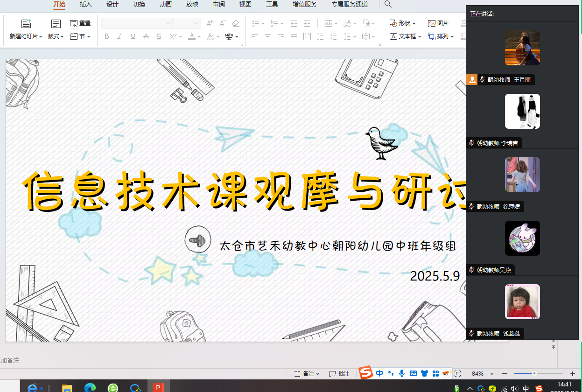Open the 审阅 tab

[218, 4]
